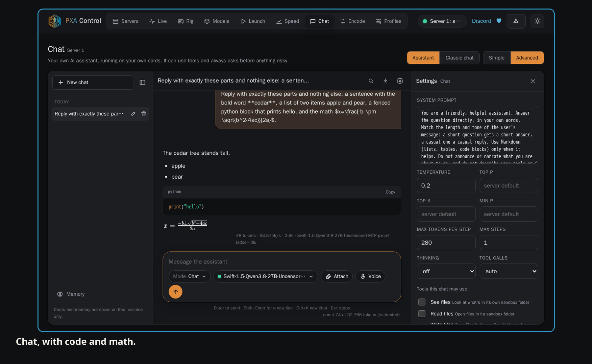Click the System prompt text area
Screen dimensions: 592x364
click(x=477, y=135)
